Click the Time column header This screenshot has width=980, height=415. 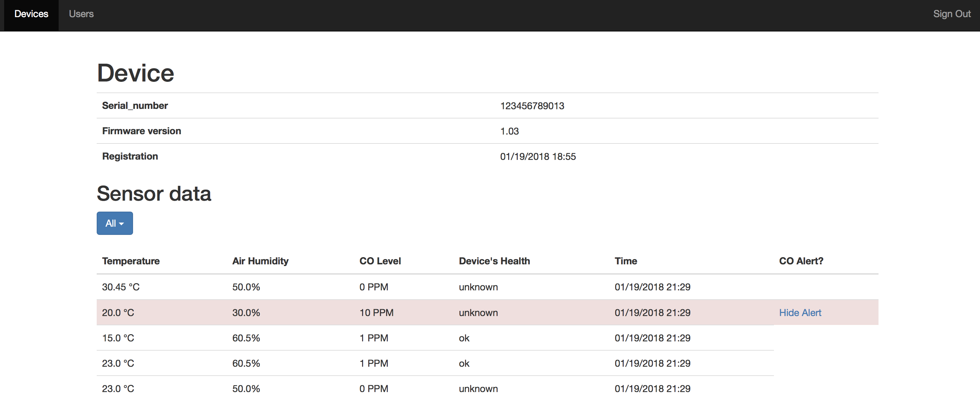[x=625, y=261]
